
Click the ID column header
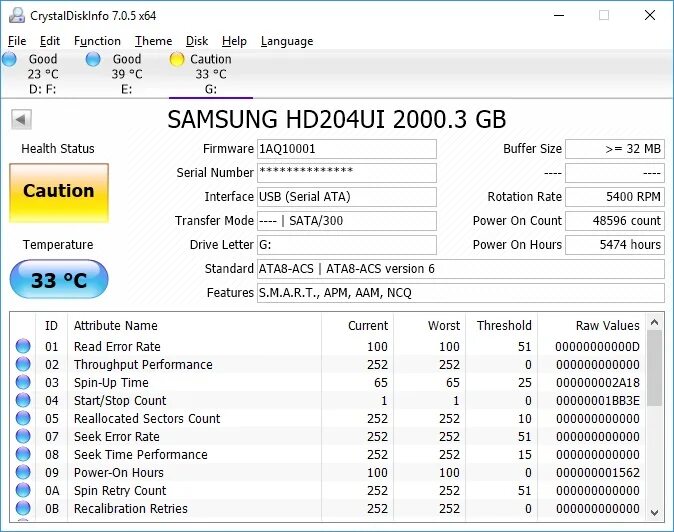(x=52, y=326)
